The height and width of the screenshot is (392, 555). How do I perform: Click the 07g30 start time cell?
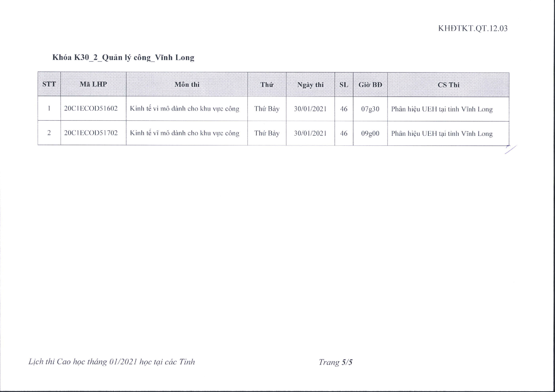[x=370, y=109]
